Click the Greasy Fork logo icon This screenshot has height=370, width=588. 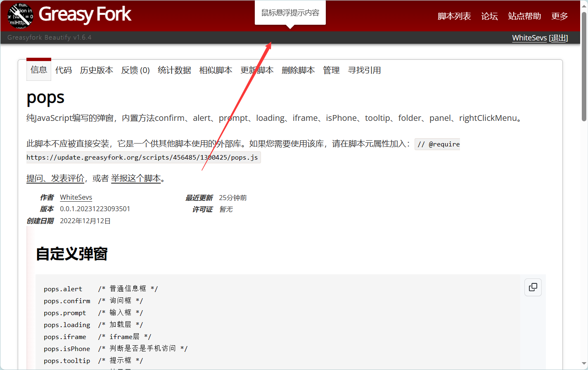click(20, 16)
